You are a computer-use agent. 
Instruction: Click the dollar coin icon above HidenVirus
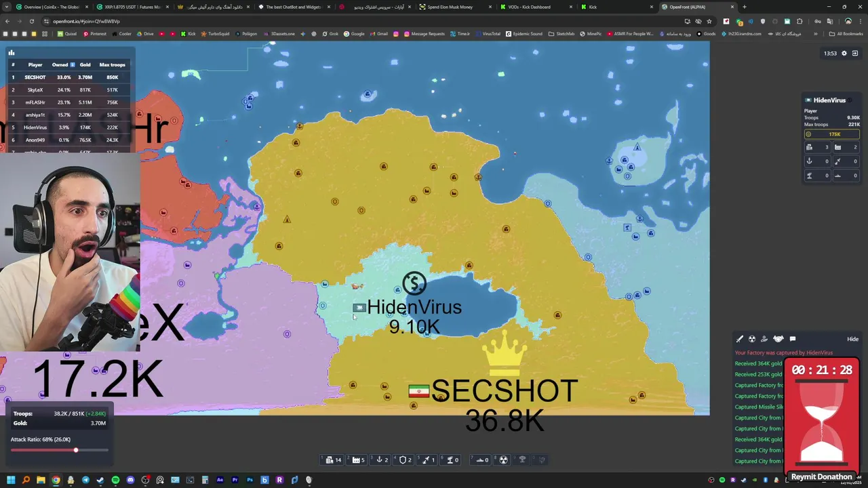414,283
